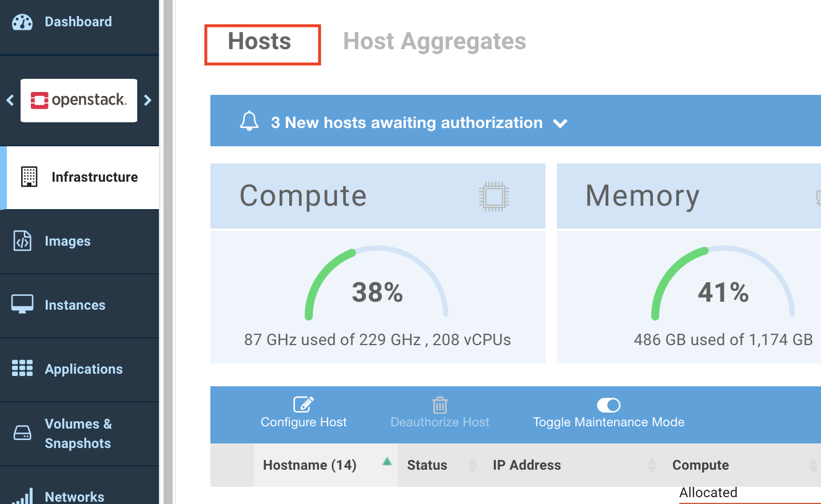Sort by the IP Address column header
The image size is (821, 504).
527,465
